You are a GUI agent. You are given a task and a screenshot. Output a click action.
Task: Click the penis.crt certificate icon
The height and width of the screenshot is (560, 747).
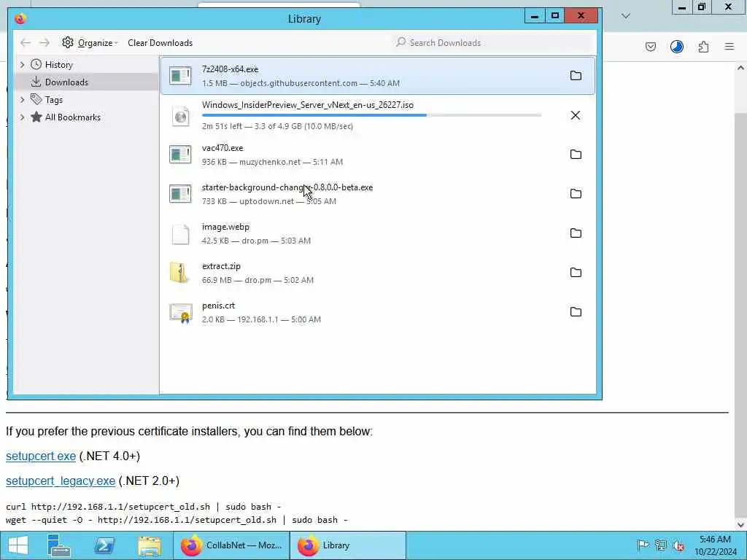click(181, 313)
